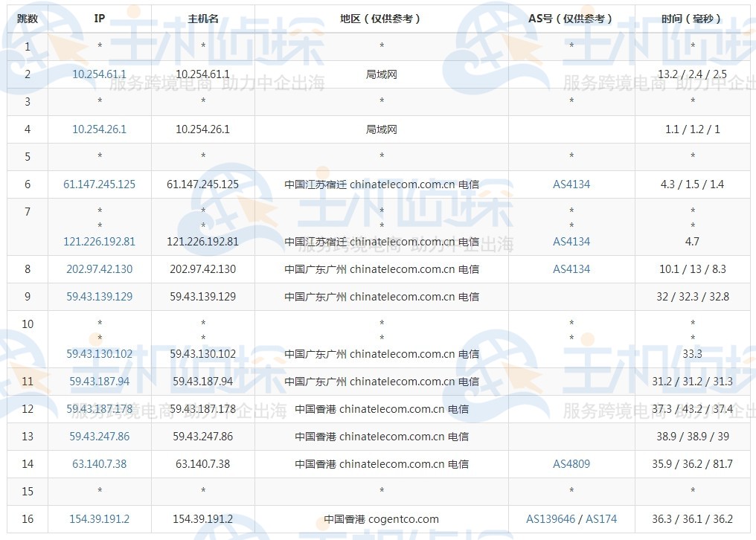This screenshot has height=540, width=756.
Task: Click IP link 59.43.130.102
Action: 99,354
